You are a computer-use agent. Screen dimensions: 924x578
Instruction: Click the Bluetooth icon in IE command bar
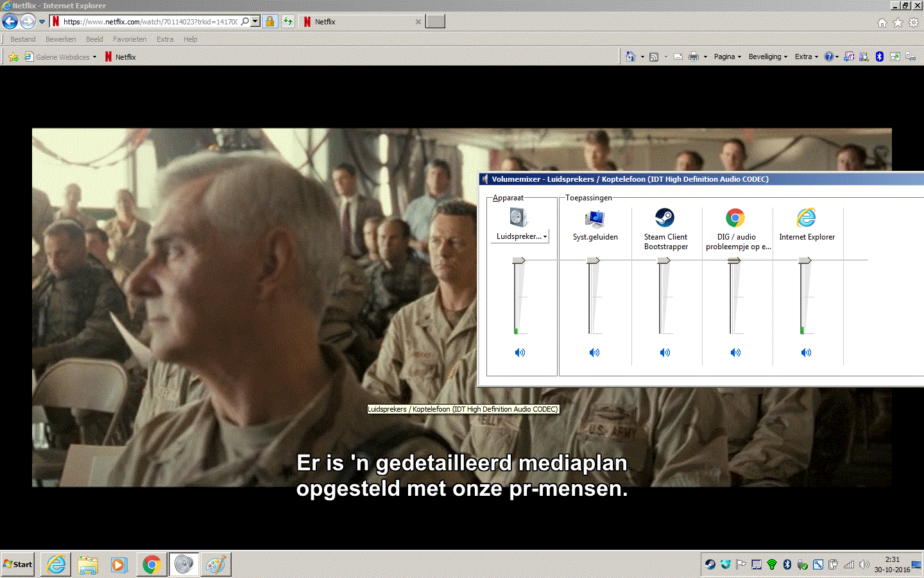tap(880, 57)
